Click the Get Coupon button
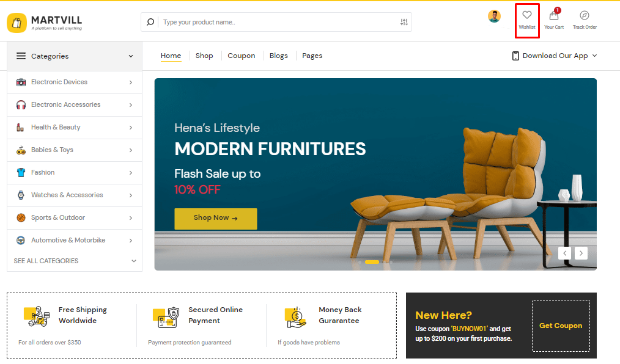 tap(561, 326)
